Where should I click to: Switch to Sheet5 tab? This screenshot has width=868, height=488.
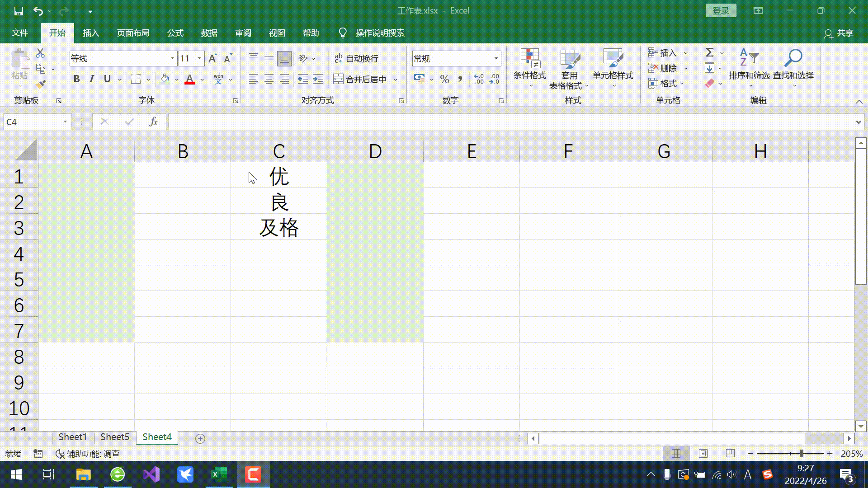114,437
